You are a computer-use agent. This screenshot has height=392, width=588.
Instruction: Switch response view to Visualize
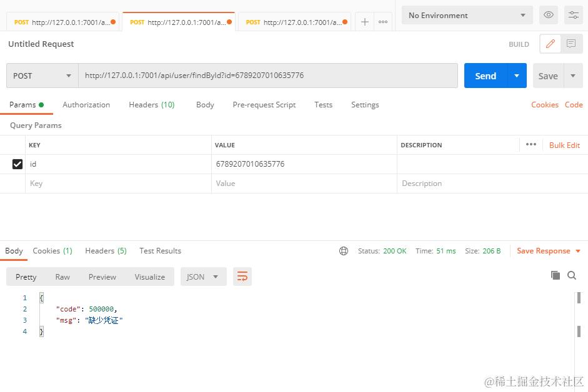pos(149,277)
